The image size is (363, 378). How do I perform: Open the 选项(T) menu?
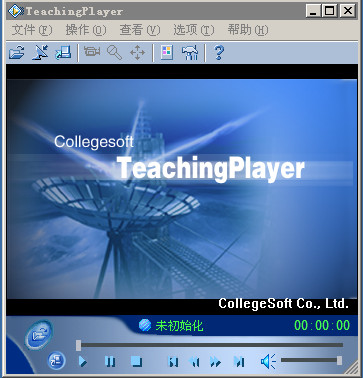click(194, 30)
